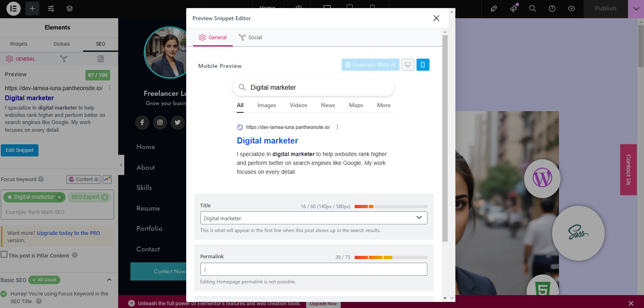The image size is (644, 308).
Task: Toggle the Preview Changes eye icon
Action: click(572, 8)
